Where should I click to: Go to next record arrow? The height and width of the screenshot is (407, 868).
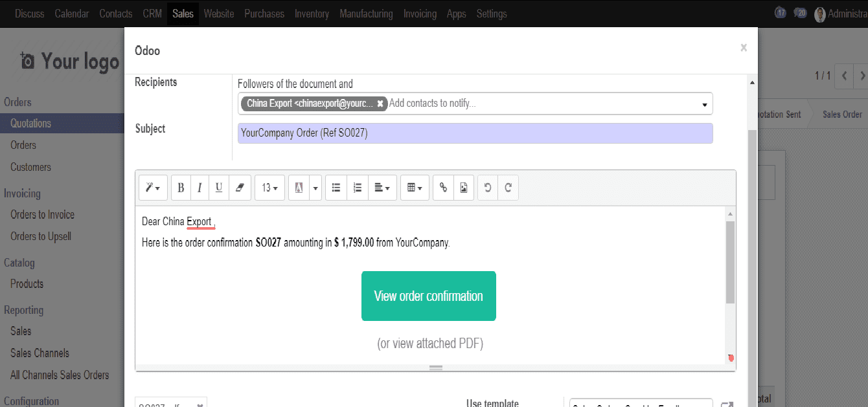click(861, 76)
